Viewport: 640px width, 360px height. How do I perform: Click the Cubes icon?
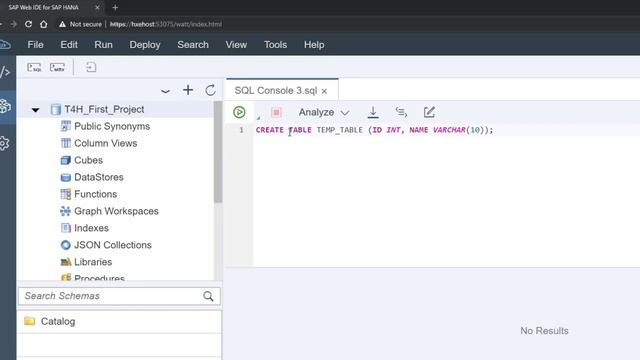pos(65,160)
